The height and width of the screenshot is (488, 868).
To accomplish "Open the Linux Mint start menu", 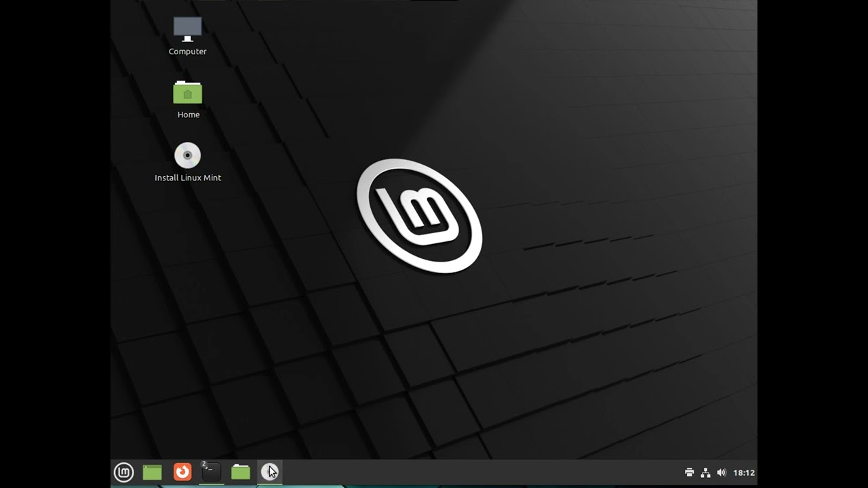I will pos(123,472).
